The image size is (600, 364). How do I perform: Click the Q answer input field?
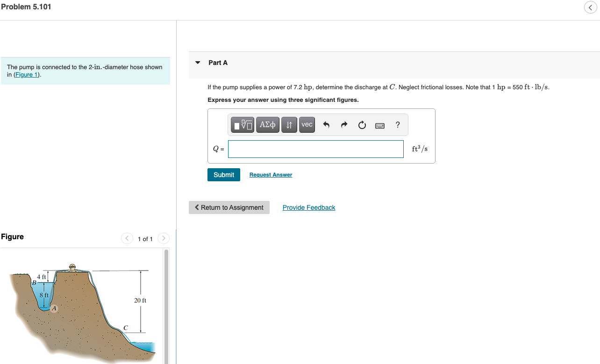[x=316, y=149]
